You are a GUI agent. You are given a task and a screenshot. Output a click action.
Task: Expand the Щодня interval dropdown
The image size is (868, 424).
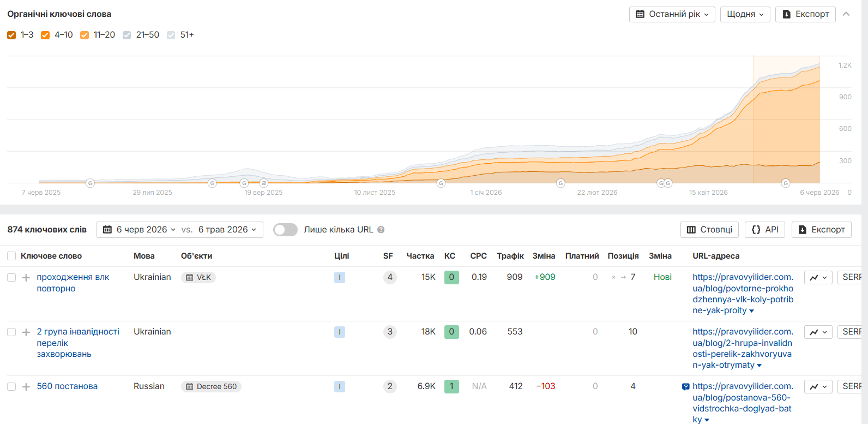(745, 14)
